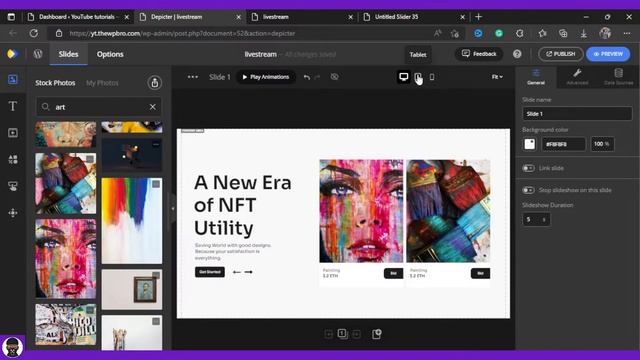Image resolution: width=640 pixels, height=360 pixels.
Task: Open the Controls sidebar icon
Action: [x=13, y=186]
